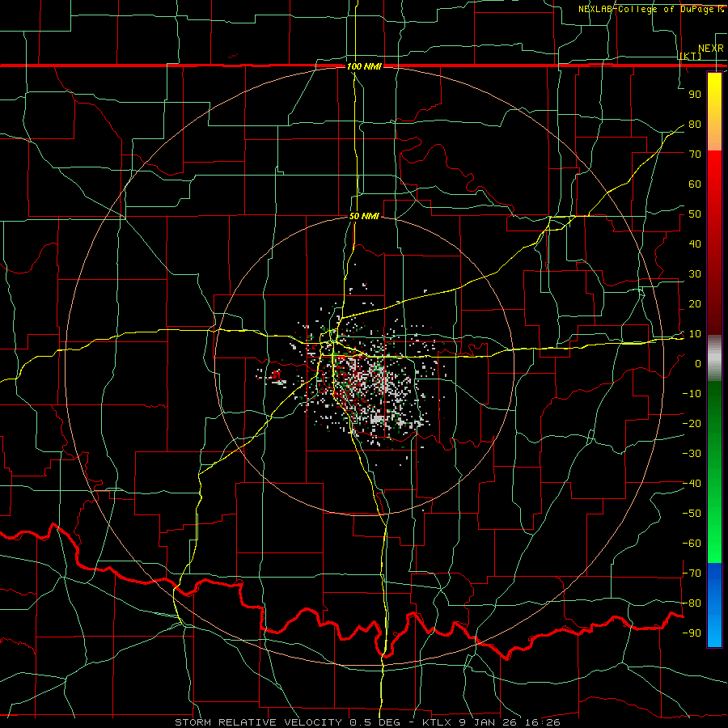Screen dimensions: 728x728
Task: Click the '-30' velocity scale label
Action: (692, 454)
